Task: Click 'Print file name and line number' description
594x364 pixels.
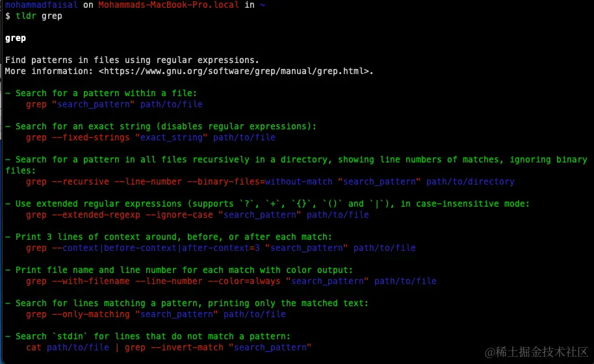Action: coord(179,270)
